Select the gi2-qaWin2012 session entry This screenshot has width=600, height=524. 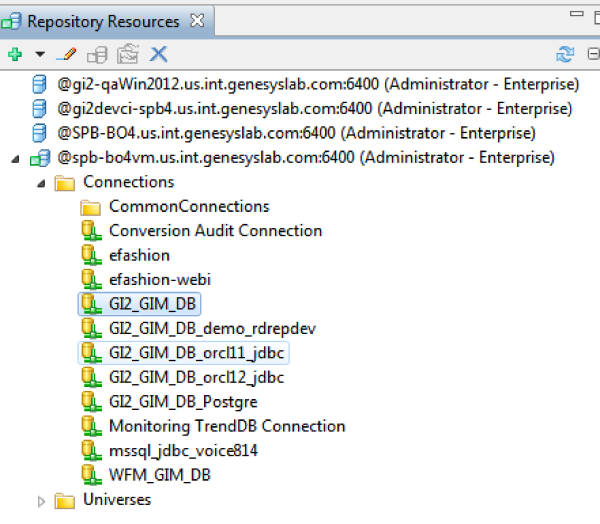[x=318, y=84]
